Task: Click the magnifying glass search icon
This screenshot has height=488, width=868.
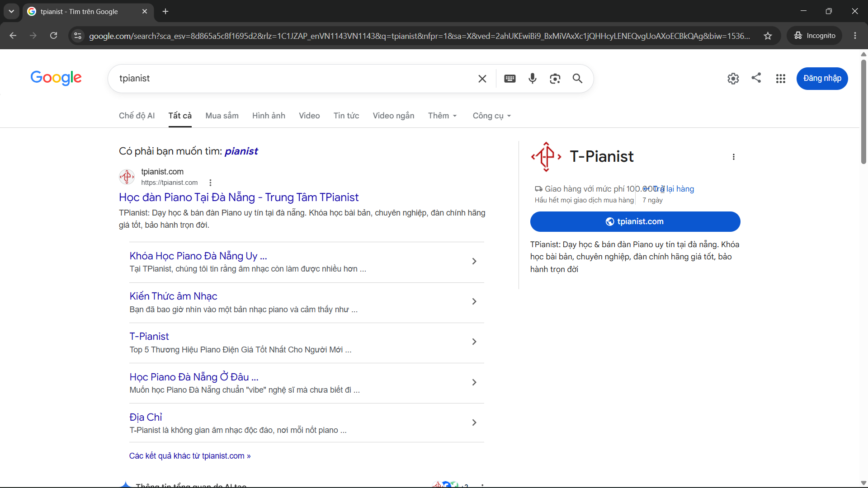Action: (x=577, y=79)
